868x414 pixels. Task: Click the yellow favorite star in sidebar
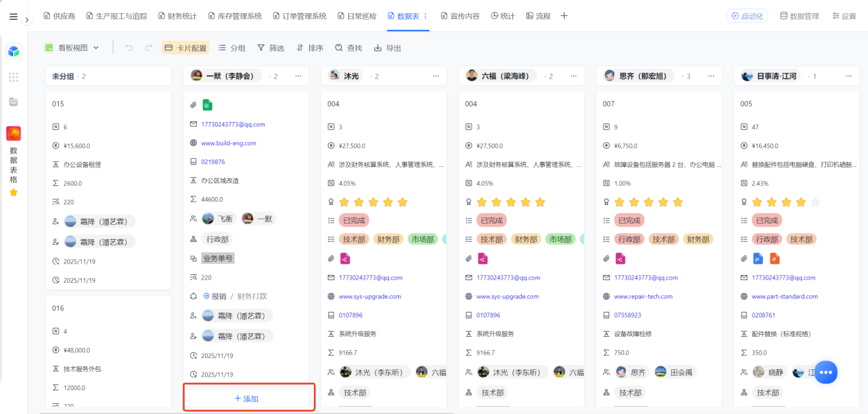13,192
